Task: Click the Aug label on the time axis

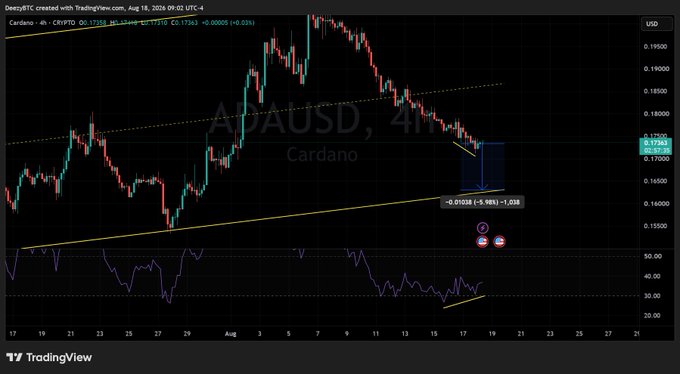Action: pyautogui.click(x=230, y=334)
